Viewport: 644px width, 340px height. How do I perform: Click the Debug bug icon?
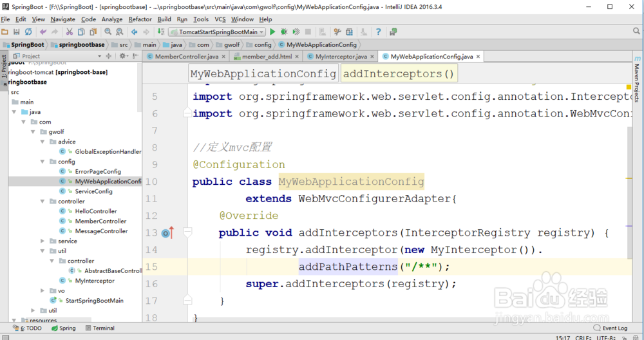[284, 32]
